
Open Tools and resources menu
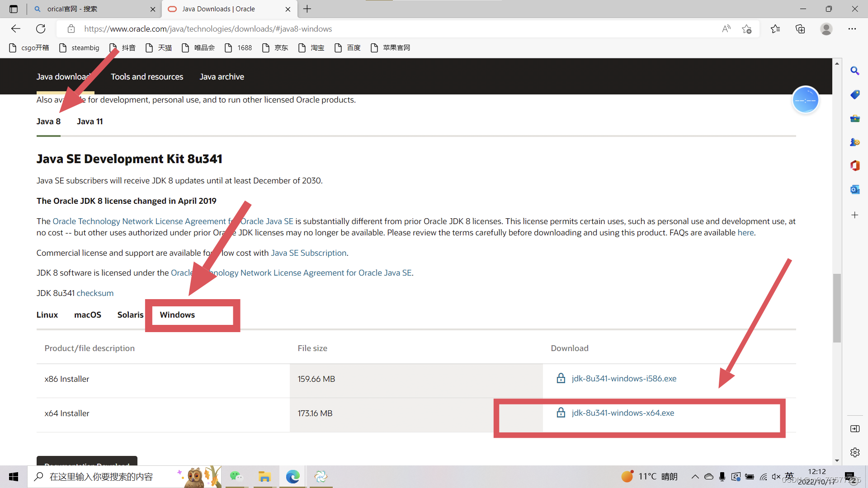[x=147, y=77]
